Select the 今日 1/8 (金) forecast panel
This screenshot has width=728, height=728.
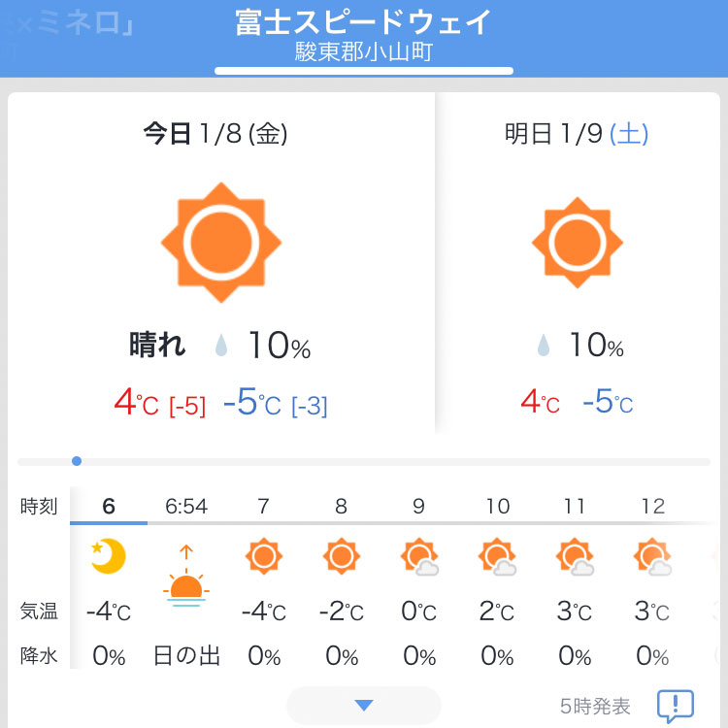[221, 263]
